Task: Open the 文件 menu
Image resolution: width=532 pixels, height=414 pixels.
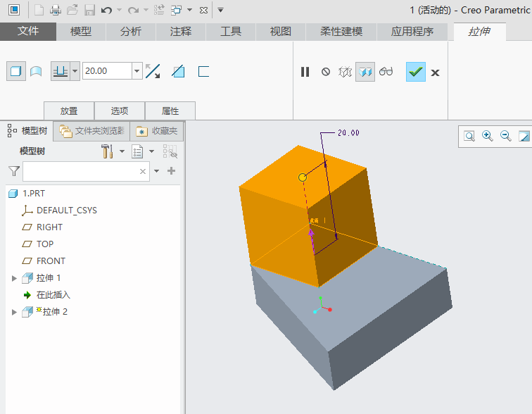Action: click(x=28, y=32)
